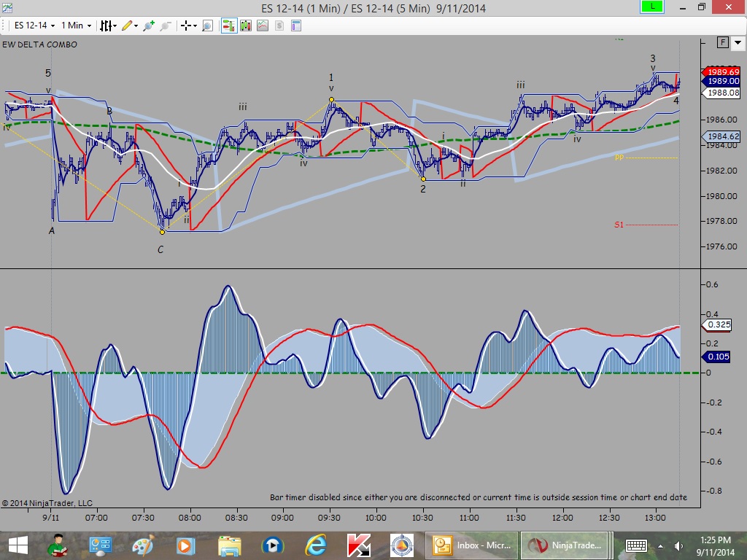Open the ES 12-14 instrument selector dropdown

pos(34,26)
